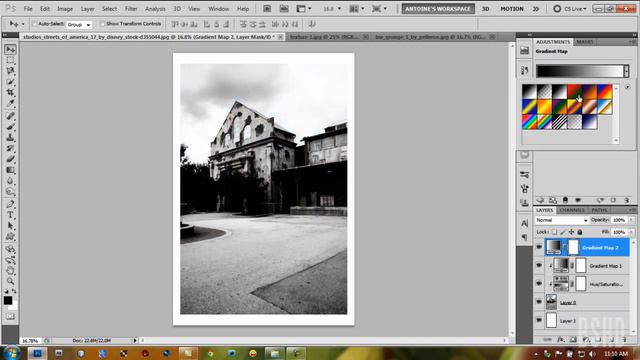The width and height of the screenshot is (640, 360).
Task: Click the Gradient Map 2 layer mask thumbnail
Action: click(573, 247)
